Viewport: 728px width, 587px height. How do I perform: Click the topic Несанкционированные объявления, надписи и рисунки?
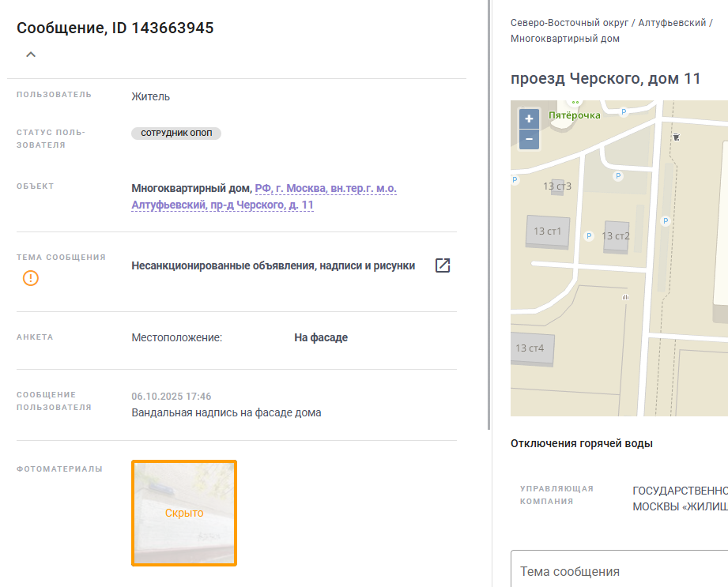[273, 266]
